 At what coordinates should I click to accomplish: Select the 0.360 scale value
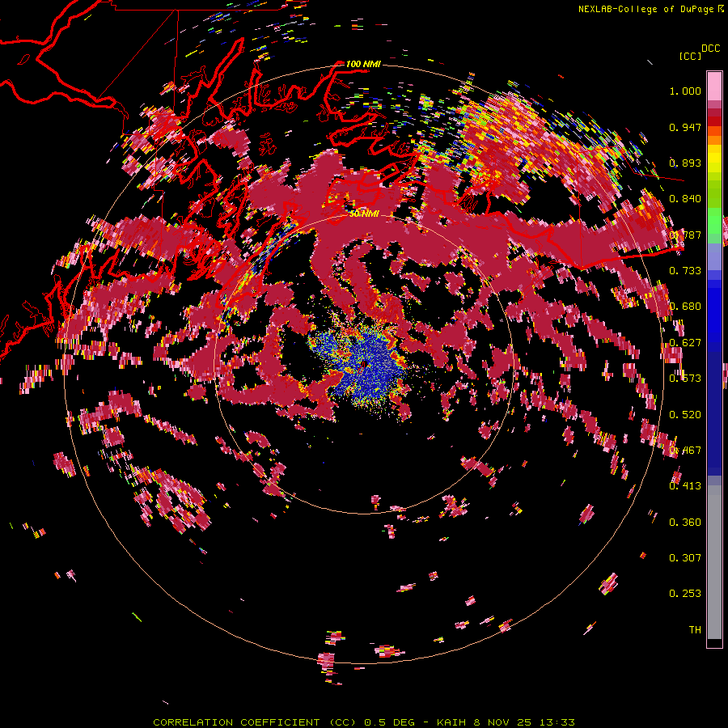coord(685,523)
